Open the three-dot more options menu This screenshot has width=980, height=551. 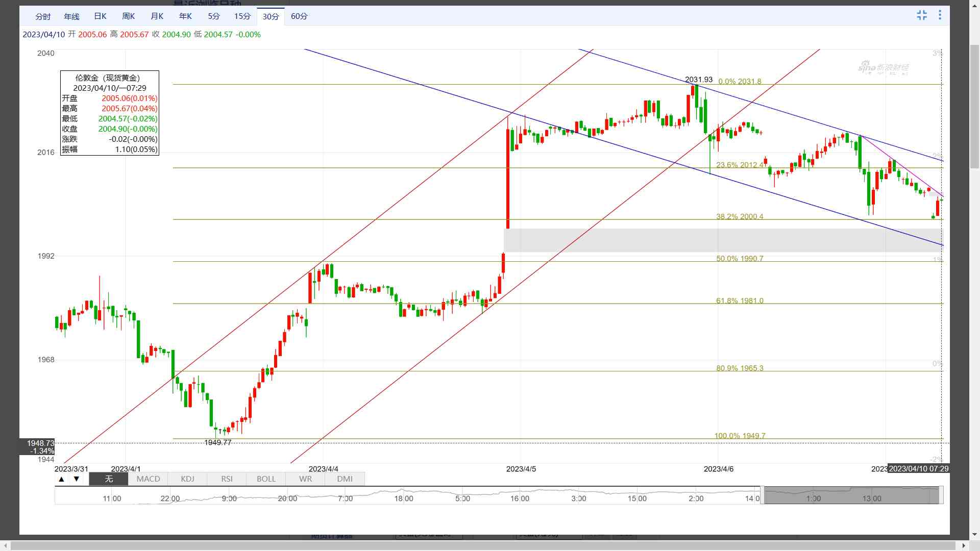pos(940,15)
